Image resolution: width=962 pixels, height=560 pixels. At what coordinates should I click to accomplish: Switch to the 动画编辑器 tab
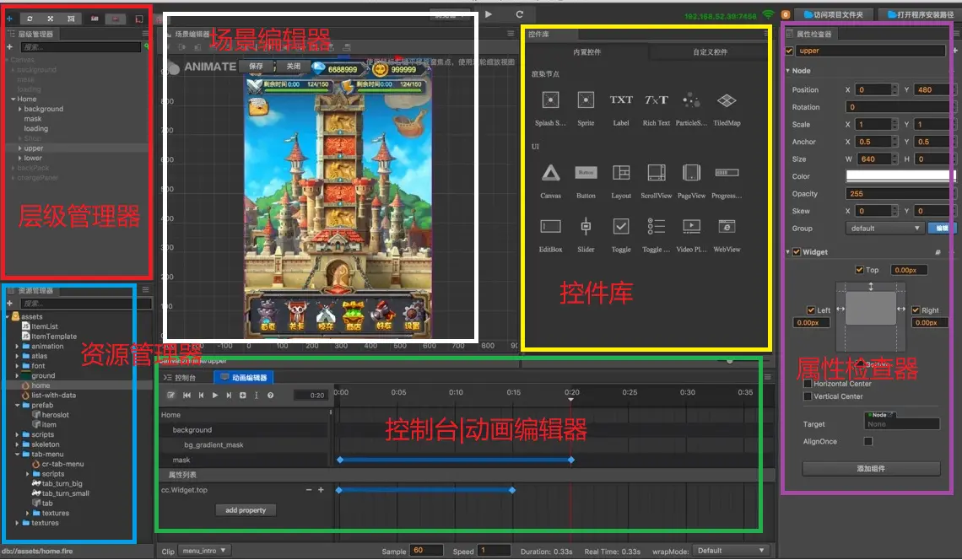[244, 378]
